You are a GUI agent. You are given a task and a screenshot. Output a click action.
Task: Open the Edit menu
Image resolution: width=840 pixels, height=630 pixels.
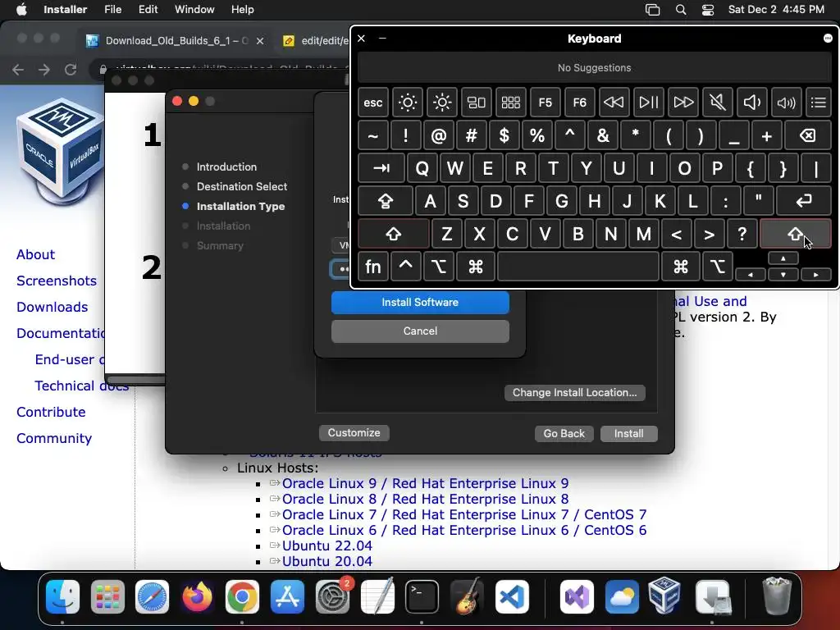[148, 10]
